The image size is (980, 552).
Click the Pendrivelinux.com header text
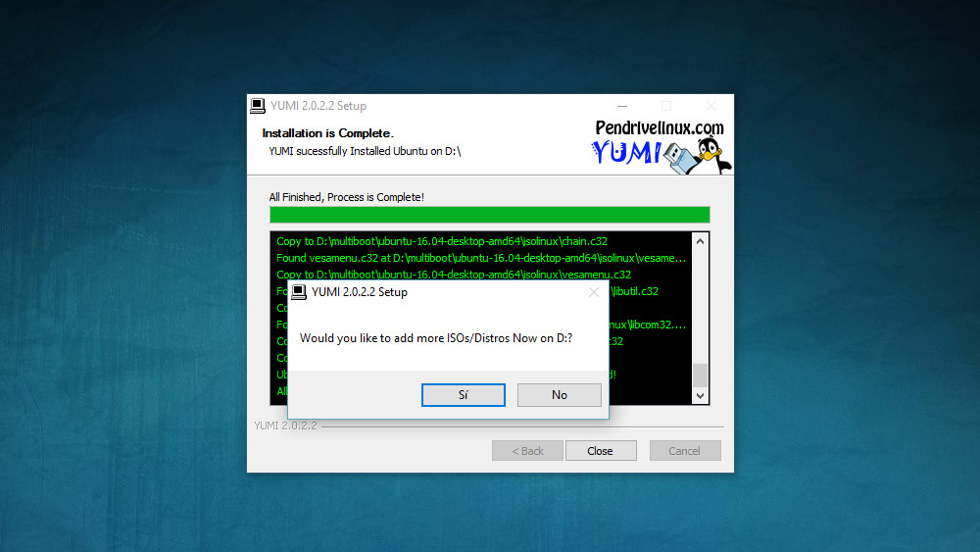tap(660, 127)
